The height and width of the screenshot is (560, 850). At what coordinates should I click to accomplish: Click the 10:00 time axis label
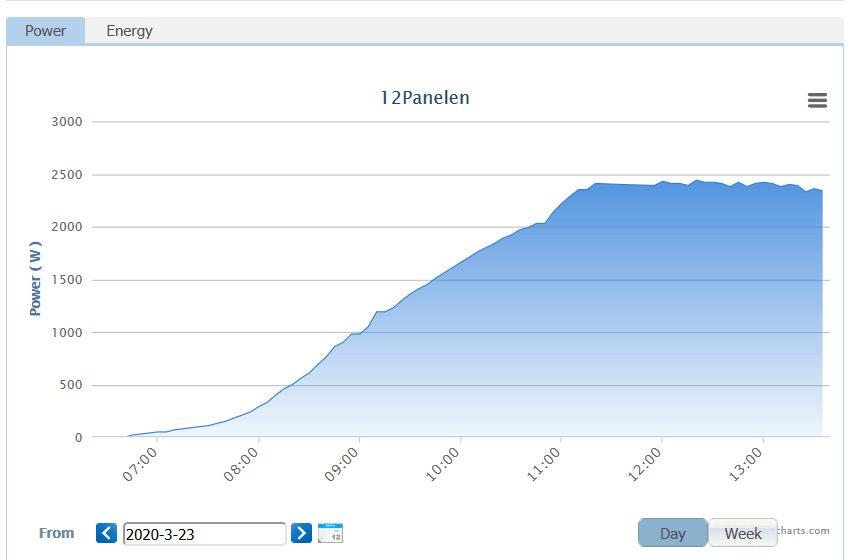[x=442, y=465]
